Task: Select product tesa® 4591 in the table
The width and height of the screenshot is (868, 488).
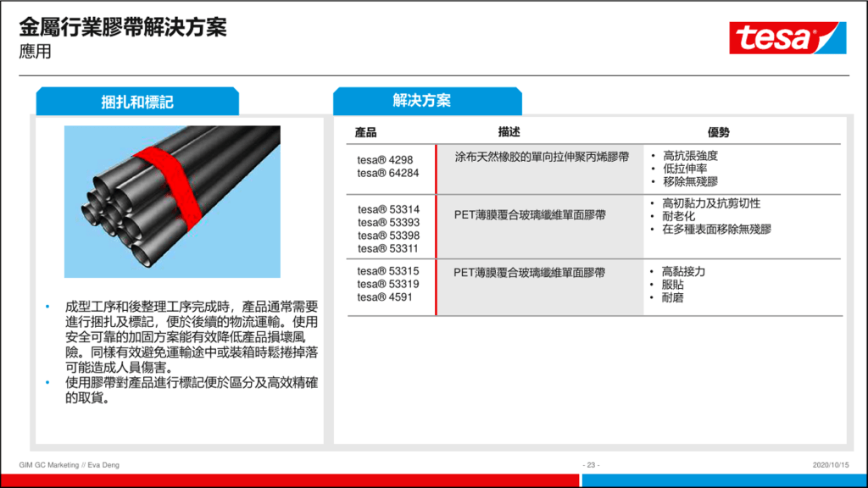Action: pos(385,297)
